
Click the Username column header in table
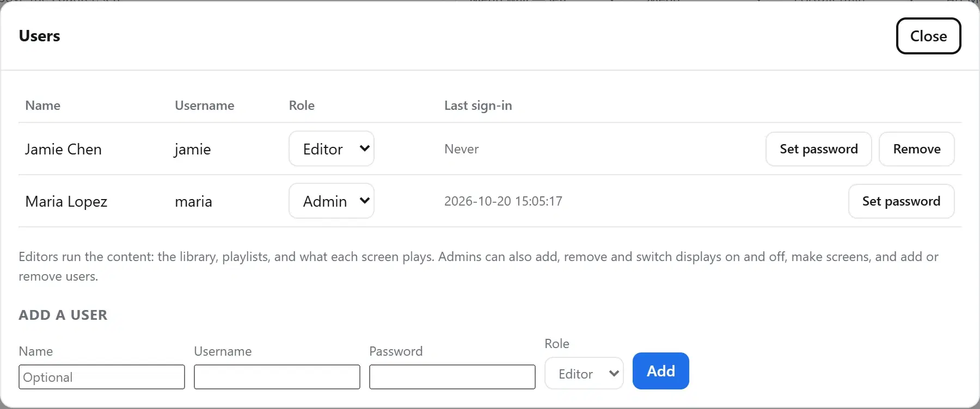coord(205,106)
